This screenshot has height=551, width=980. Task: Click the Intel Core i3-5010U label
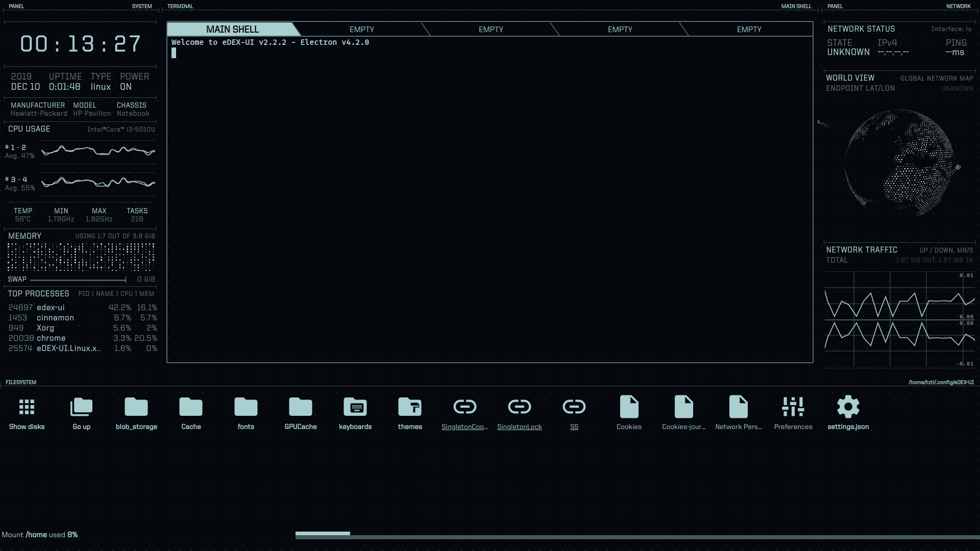tap(121, 129)
